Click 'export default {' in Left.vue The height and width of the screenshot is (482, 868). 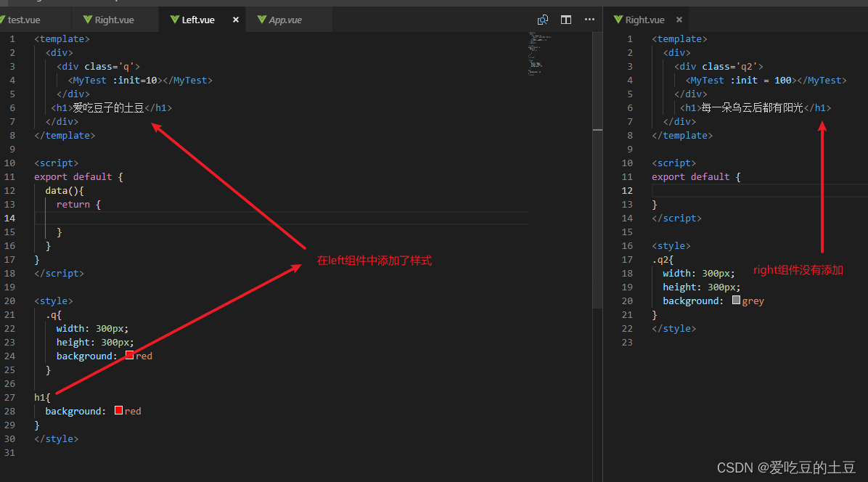tap(78, 177)
